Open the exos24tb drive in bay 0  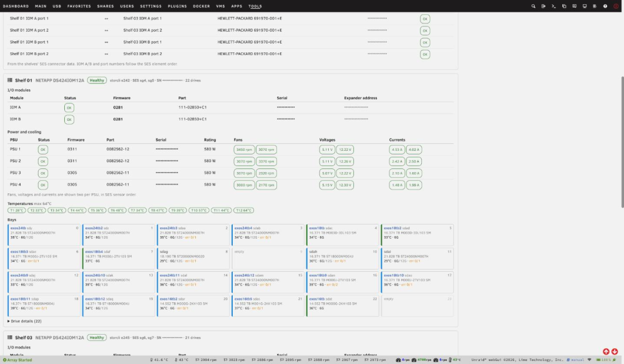[18, 228]
